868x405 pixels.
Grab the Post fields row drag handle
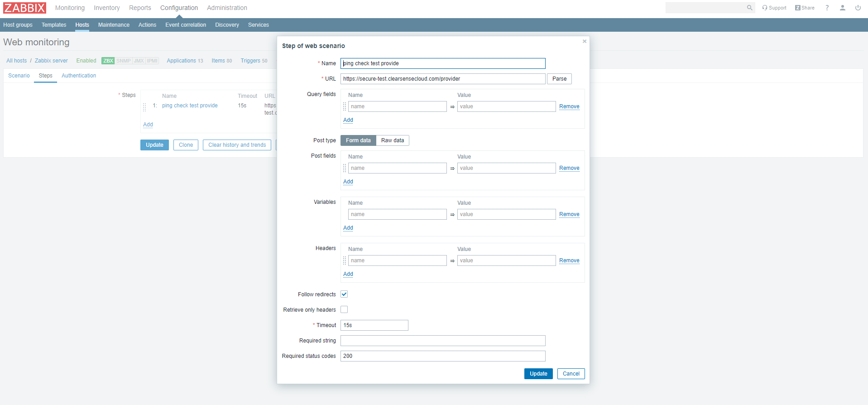click(x=345, y=168)
